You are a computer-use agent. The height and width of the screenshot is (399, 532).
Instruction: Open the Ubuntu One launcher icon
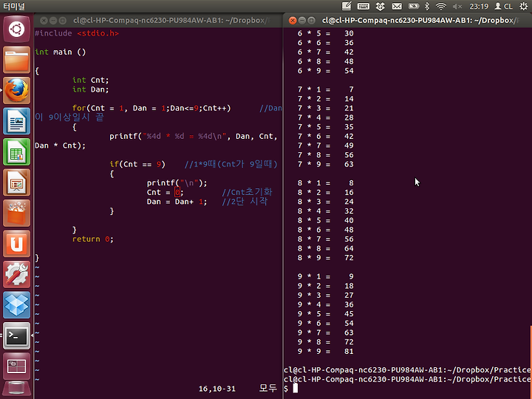(x=16, y=243)
